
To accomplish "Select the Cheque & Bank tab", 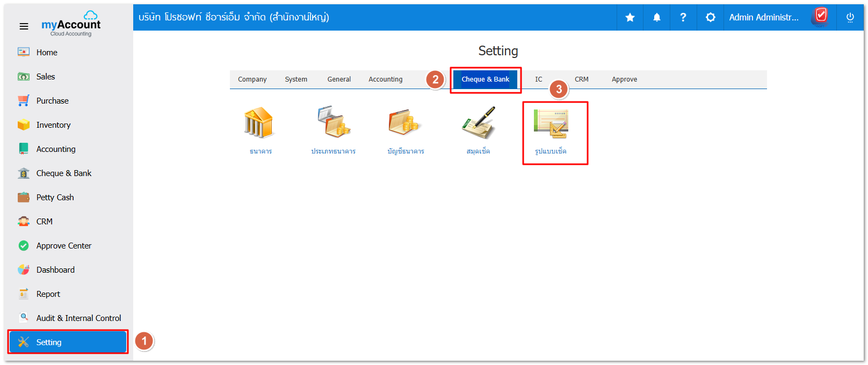I will point(485,79).
